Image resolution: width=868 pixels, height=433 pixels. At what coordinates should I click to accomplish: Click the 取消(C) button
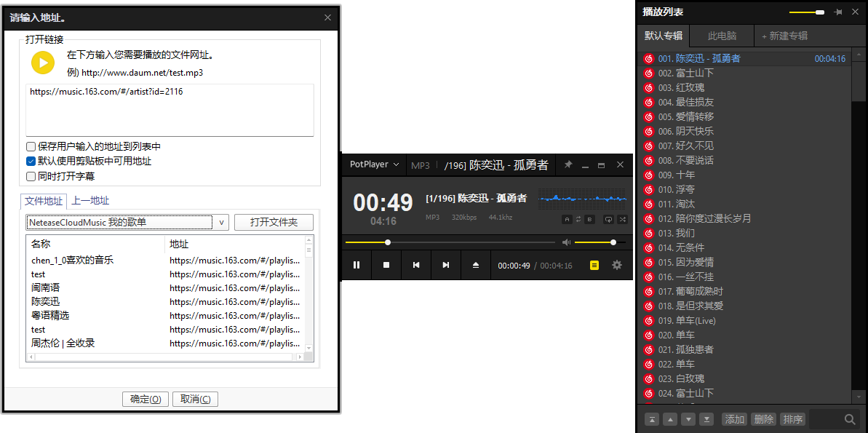click(196, 400)
